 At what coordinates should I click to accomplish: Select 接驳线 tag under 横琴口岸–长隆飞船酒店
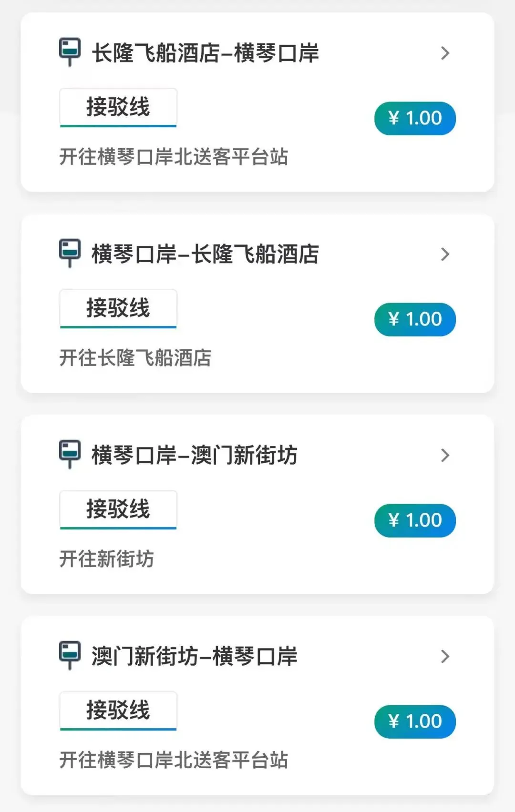click(118, 308)
